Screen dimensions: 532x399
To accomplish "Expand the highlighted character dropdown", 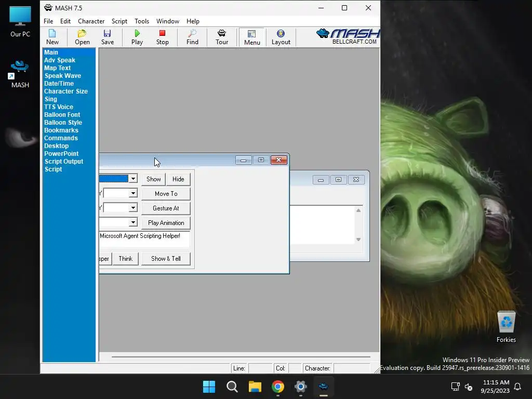I will pyautogui.click(x=133, y=179).
